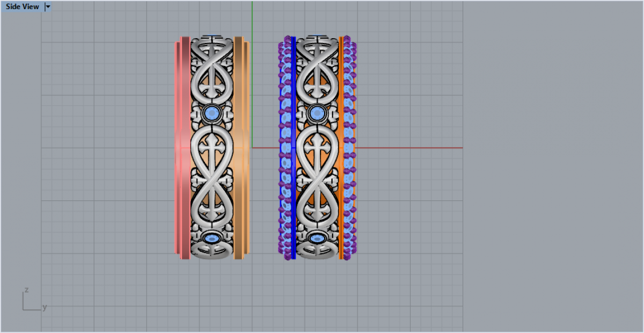The width and height of the screenshot is (644, 333).
Task: Select the right ring's solid blue band
Action: click(293, 148)
